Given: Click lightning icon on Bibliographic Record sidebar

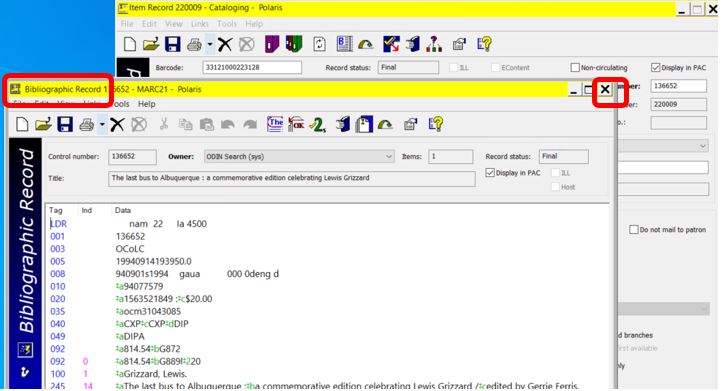Looking at the screenshot, I should point(25,350).
